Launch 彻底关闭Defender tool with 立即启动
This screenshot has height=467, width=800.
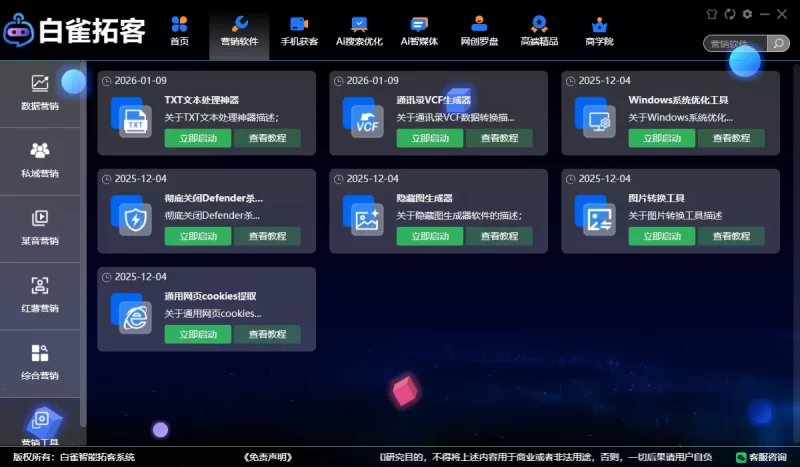pyautogui.click(x=198, y=236)
